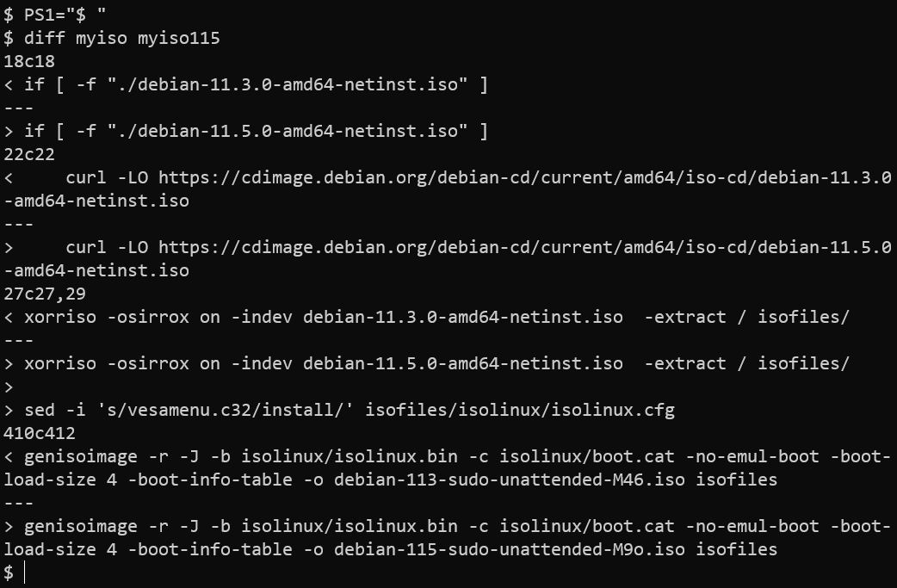The width and height of the screenshot is (897, 588).
Task: Click the '27c27,29' diff hunk header
Action: click(45, 294)
